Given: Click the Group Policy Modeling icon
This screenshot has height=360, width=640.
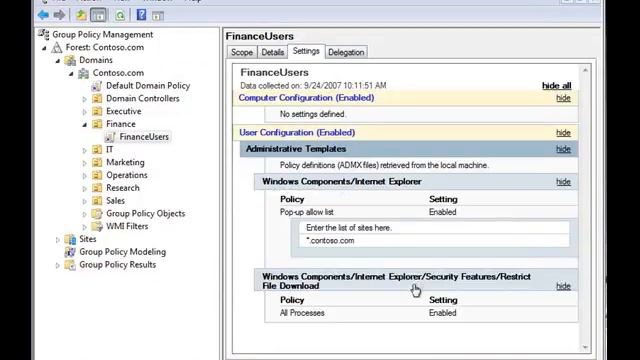Looking at the screenshot, I should (x=70, y=252).
